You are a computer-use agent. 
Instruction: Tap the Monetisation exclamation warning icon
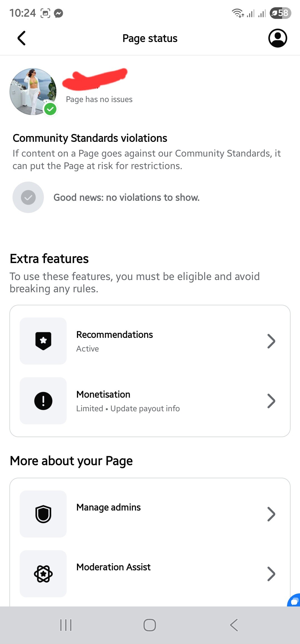click(x=43, y=401)
